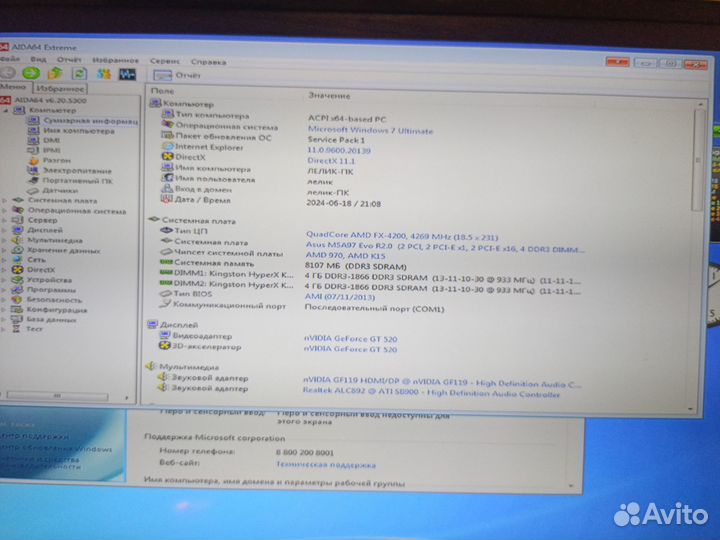The image size is (720, 540).
Task: Open the DirectX 11.1 value link
Action: coord(331,161)
